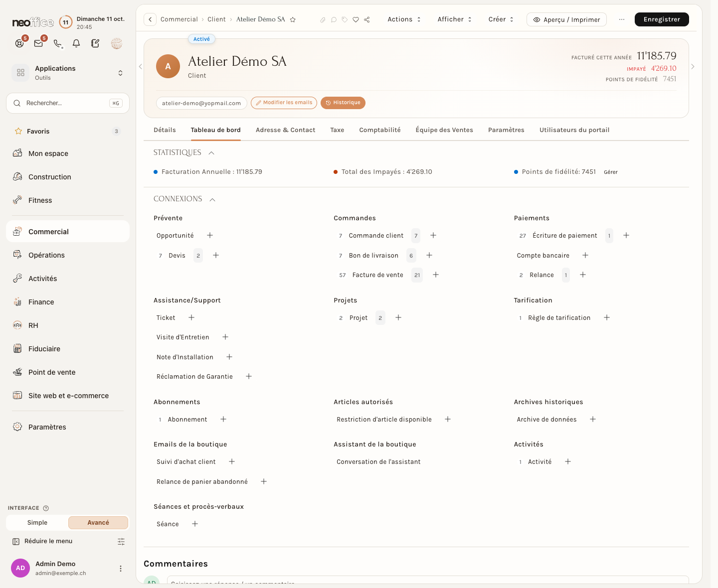
Task: Open the Équipe des Ventes tab
Action: (x=444, y=130)
